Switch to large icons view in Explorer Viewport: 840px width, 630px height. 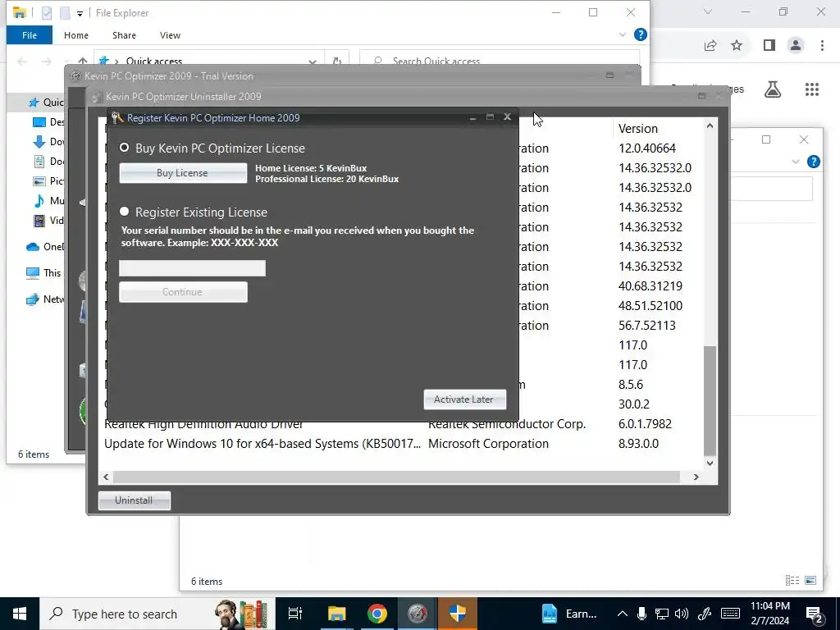[810, 580]
